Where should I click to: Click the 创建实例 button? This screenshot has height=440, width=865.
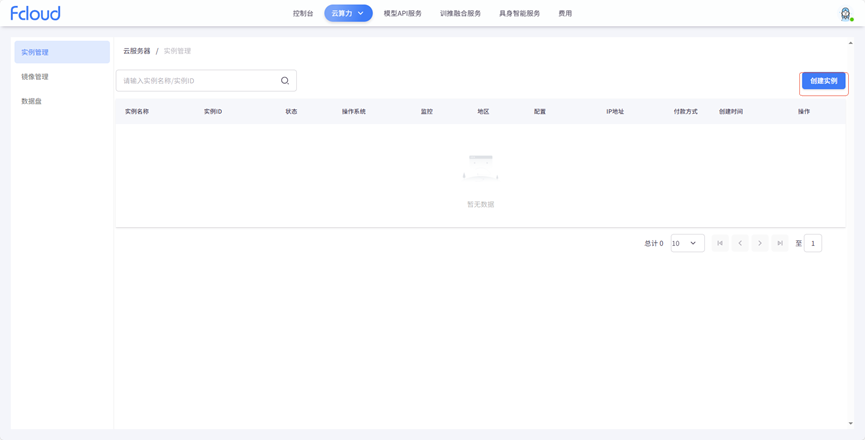click(x=823, y=81)
